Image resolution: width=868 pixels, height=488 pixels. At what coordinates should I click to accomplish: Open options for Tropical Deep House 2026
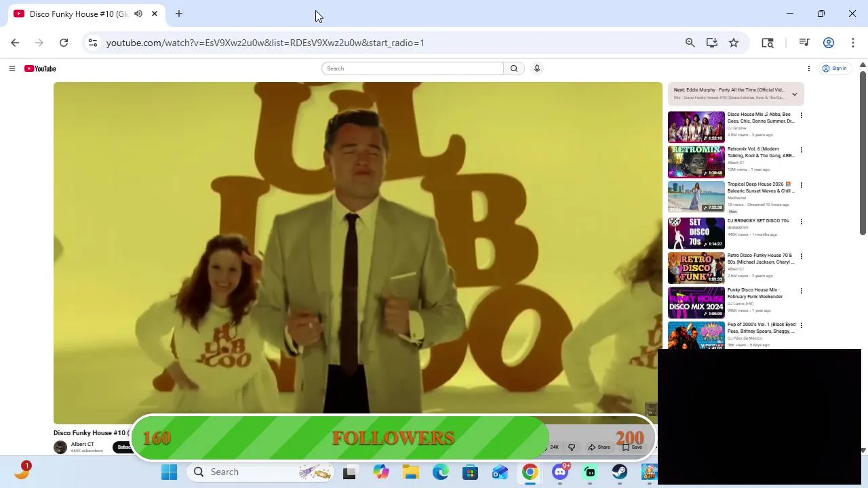tap(802, 185)
